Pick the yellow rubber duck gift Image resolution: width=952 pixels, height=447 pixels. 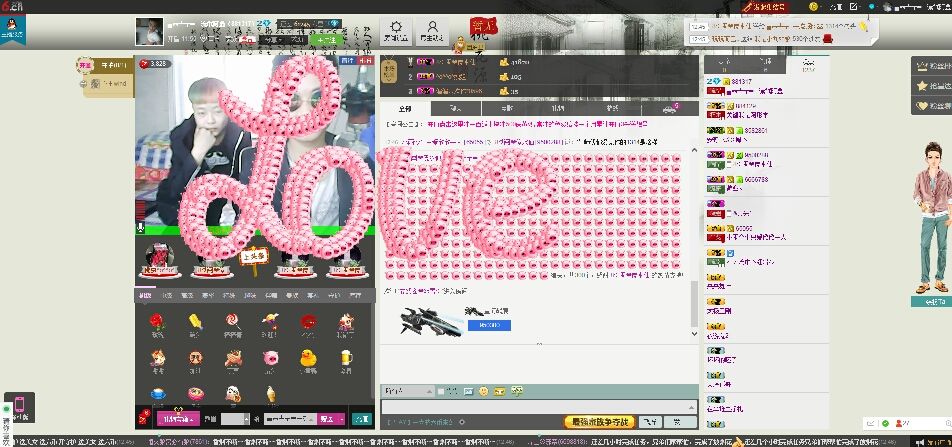(x=307, y=357)
